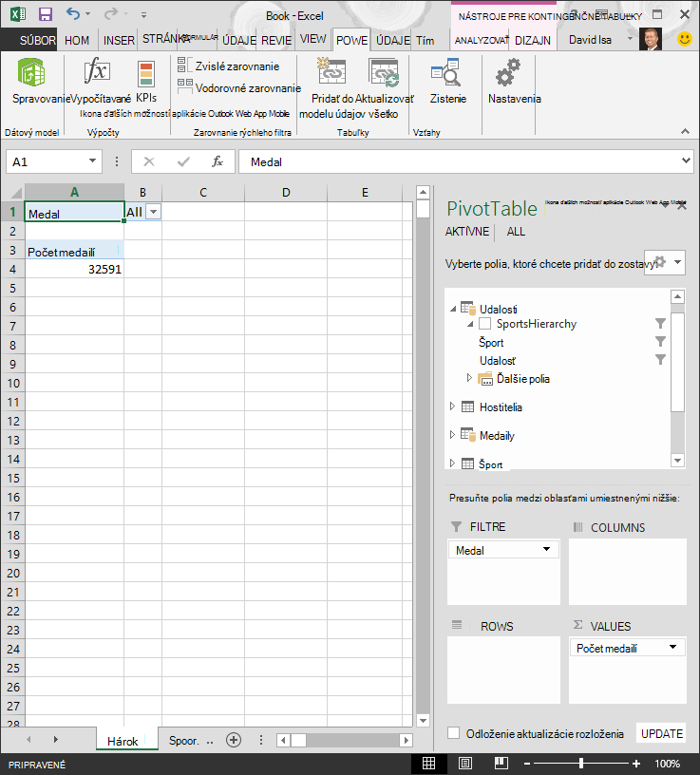Click filter icon next to Udalosť field
This screenshot has width=700, height=775.
(x=660, y=360)
